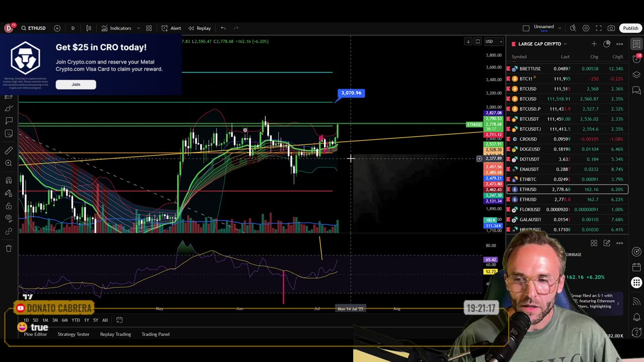The width and height of the screenshot is (644, 362).
Task: Switch chart range to 5Y
Action: coord(96,320)
